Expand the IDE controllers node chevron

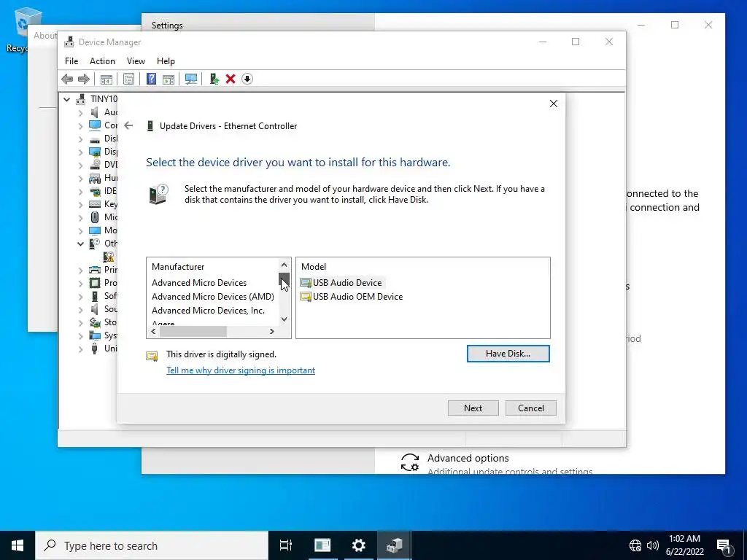click(80, 192)
